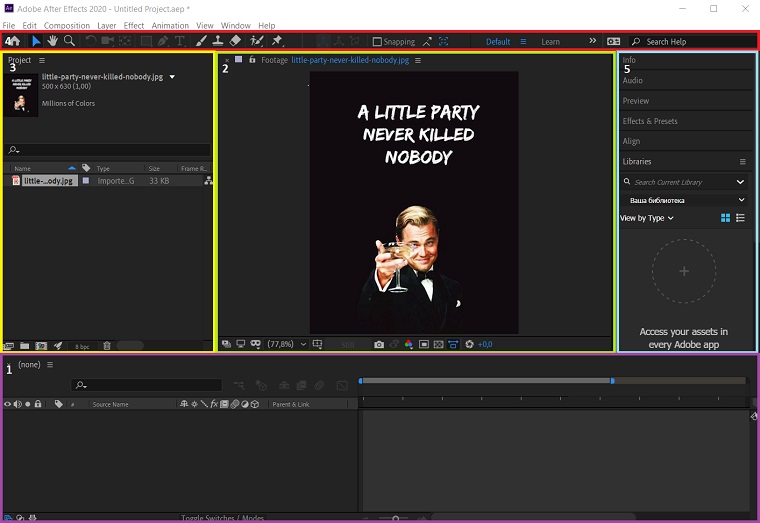Select the Hand tool in the toolbar
The image size is (760, 523).
pos(53,42)
